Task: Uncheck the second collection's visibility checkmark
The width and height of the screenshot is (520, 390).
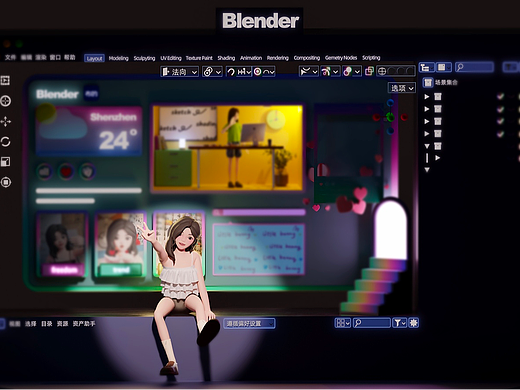Action: (x=500, y=109)
